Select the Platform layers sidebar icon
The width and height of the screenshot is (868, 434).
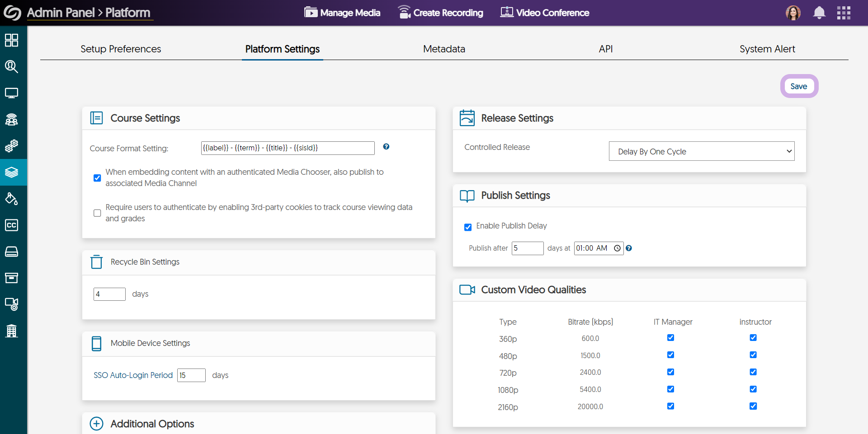[x=11, y=172]
